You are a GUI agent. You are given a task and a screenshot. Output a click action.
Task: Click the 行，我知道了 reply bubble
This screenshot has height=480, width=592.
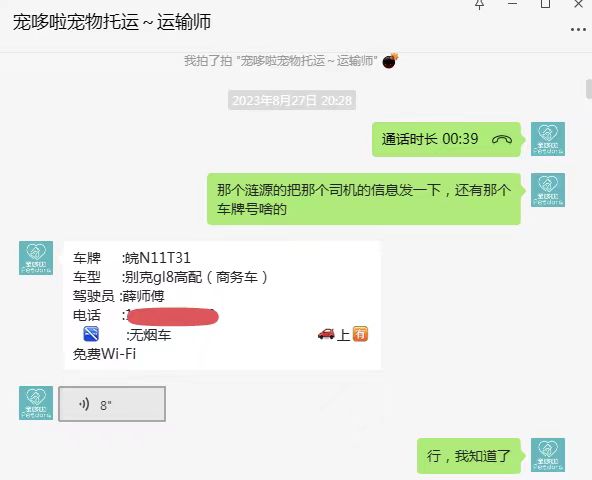coord(469,456)
